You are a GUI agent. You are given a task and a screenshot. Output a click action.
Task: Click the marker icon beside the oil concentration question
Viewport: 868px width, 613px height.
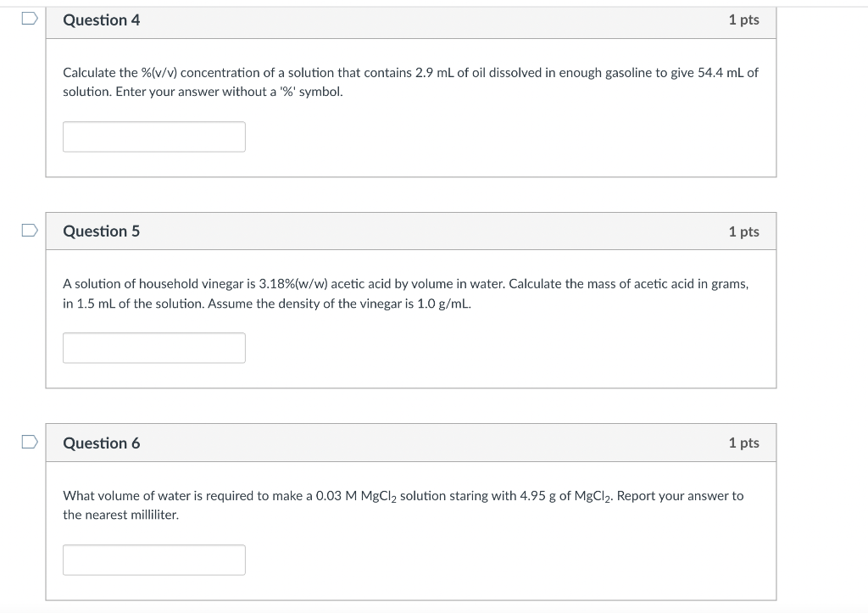[x=29, y=16]
